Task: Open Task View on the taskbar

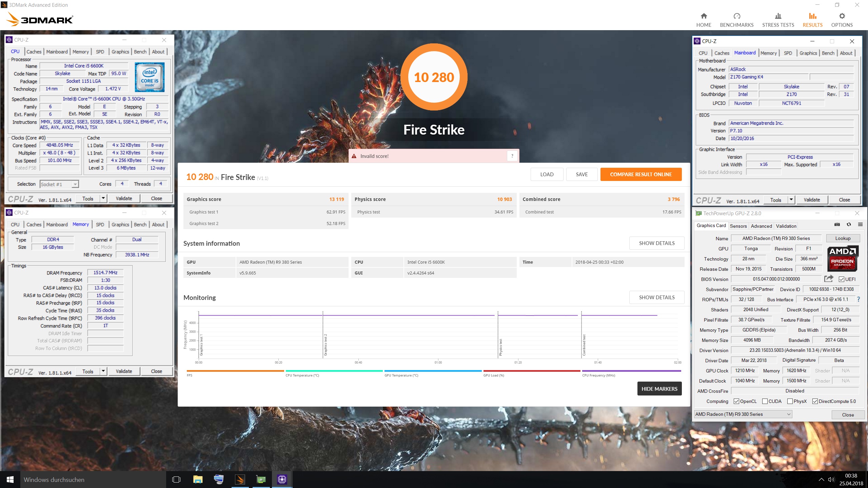Action: click(x=176, y=480)
